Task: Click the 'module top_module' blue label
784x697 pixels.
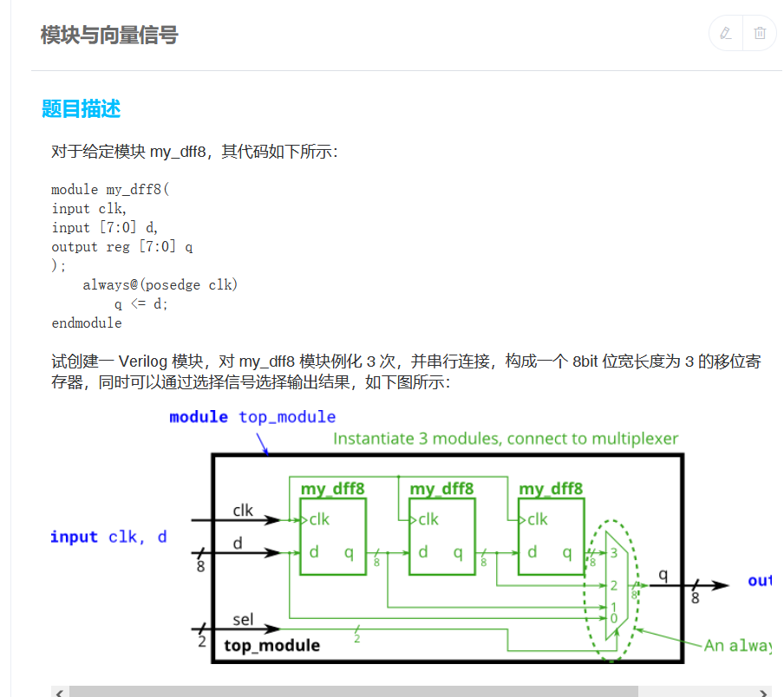Action: [252, 417]
